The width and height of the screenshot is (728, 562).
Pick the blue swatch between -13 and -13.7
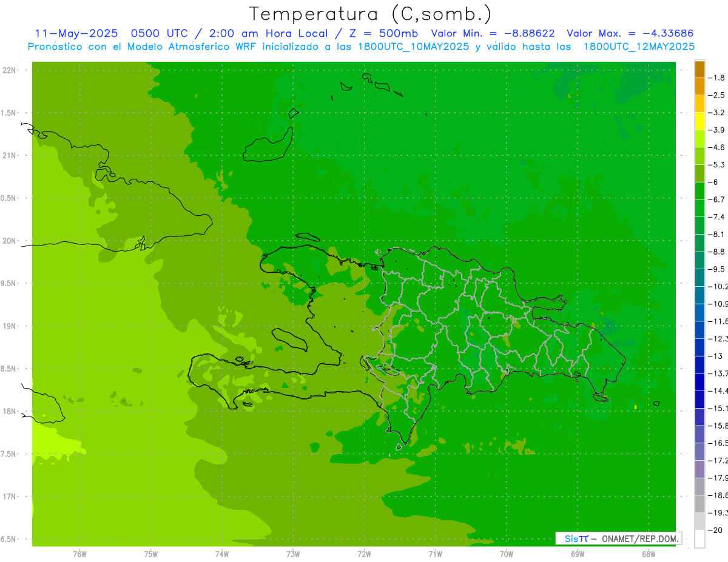(699, 364)
